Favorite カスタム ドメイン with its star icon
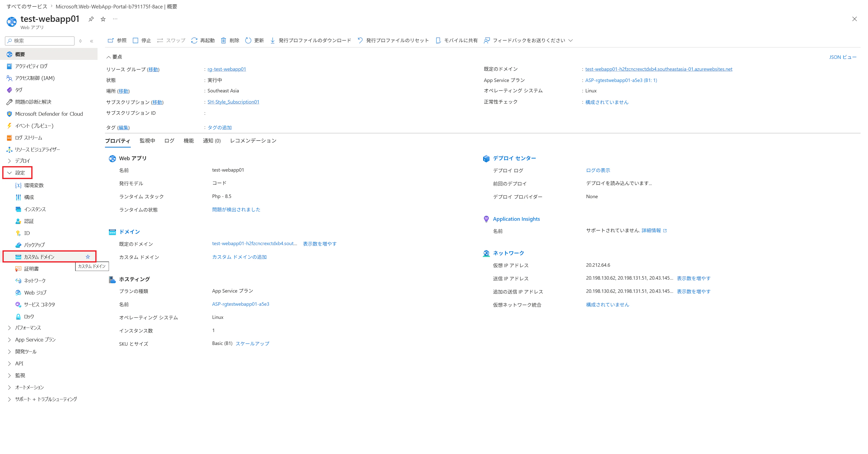The height and width of the screenshot is (454, 868). pyautogui.click(x=88, y=257)
